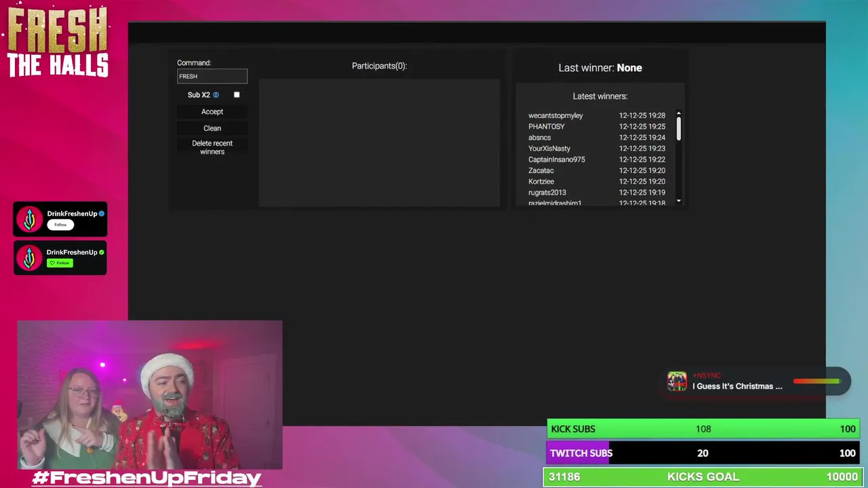Click the Participants(0): heading
Screen dimensions: 868x488
tap(379, 66)
